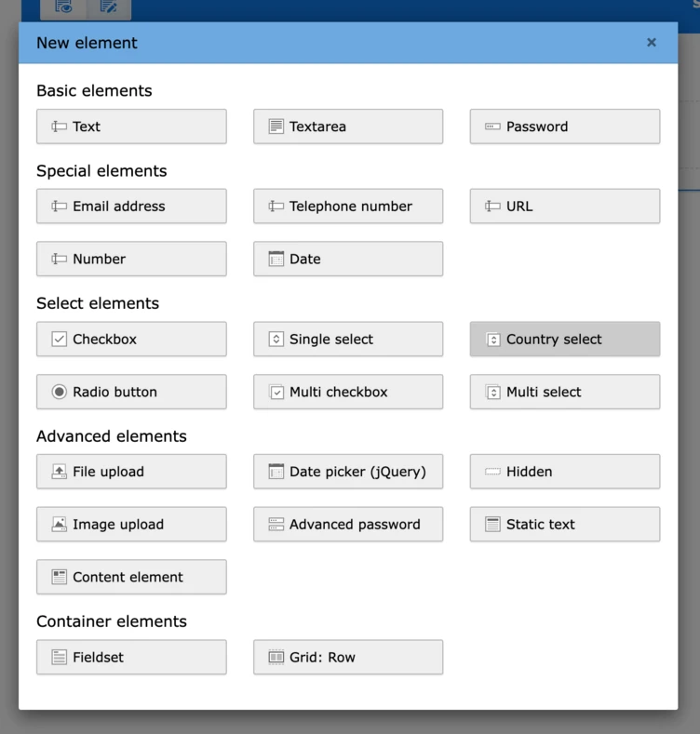Add a URL field element
The image size is (700, 734).
coord(565,206)
